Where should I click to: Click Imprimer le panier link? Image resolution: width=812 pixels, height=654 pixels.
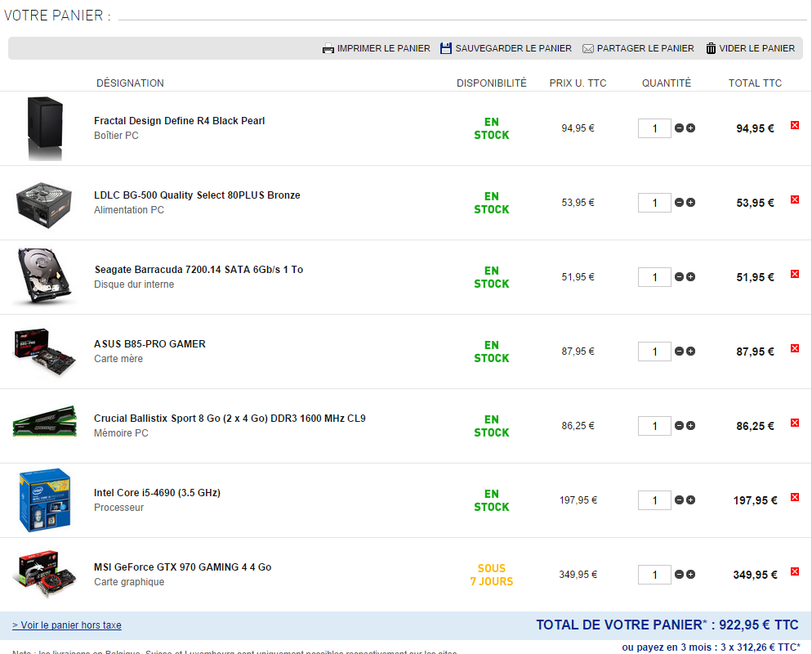pos(384,48)
